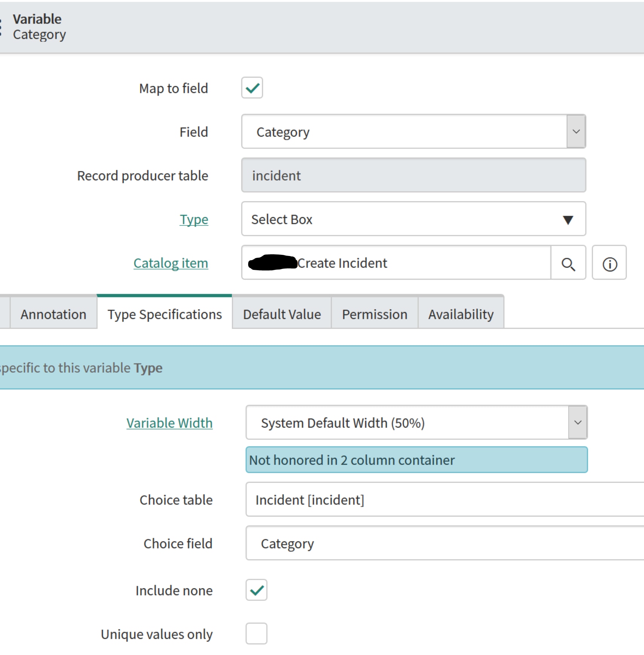
Task: Switch to the Annotation tab
Action: coord(53,314)
